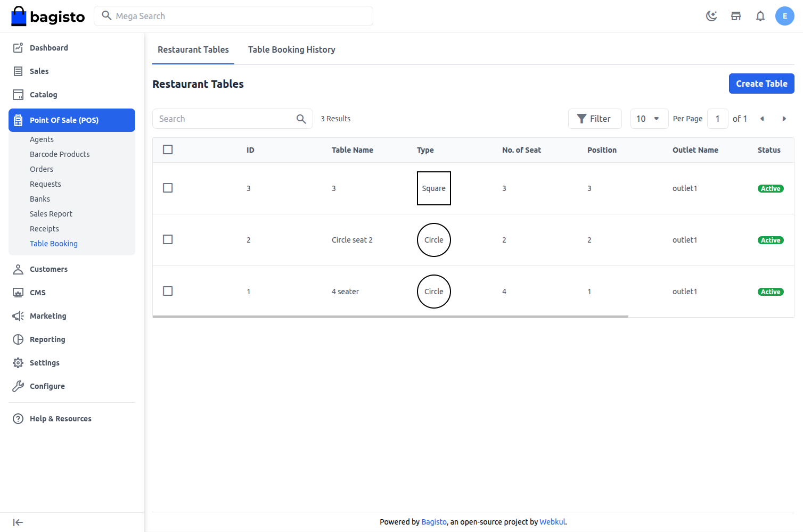
Task: Open the notifications bell
Action: [x=760, y=16]
